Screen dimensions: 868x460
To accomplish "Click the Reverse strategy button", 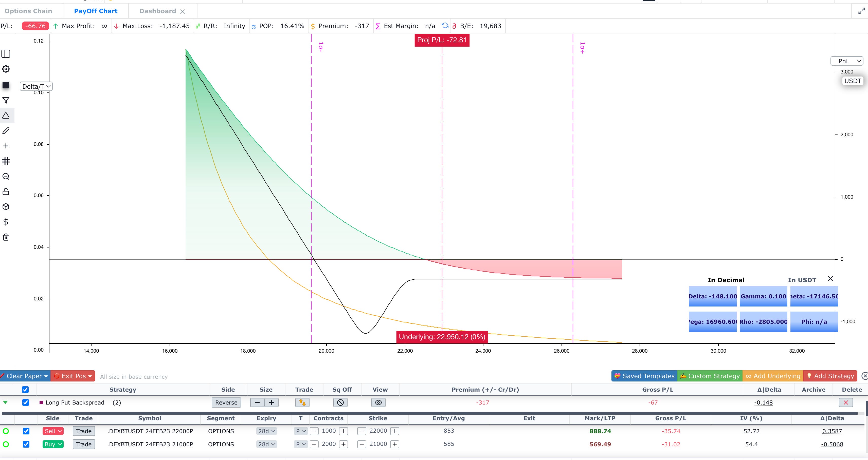I will [x=226, y=403].
